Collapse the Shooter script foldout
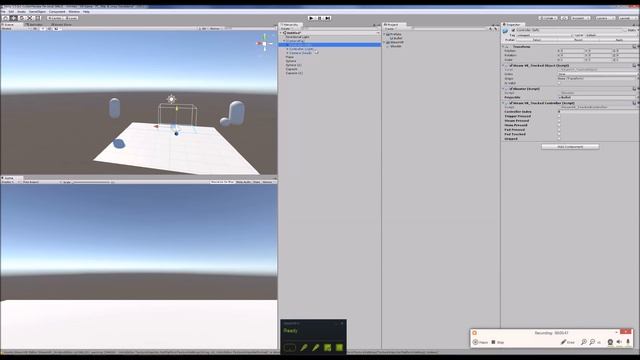 (x=504, y=89)
